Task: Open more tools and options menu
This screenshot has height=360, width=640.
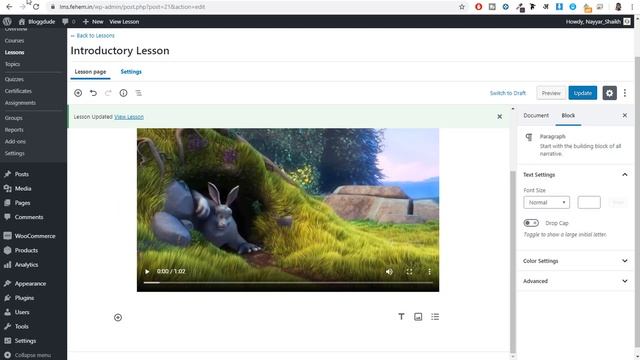Action: coord(624,93)
